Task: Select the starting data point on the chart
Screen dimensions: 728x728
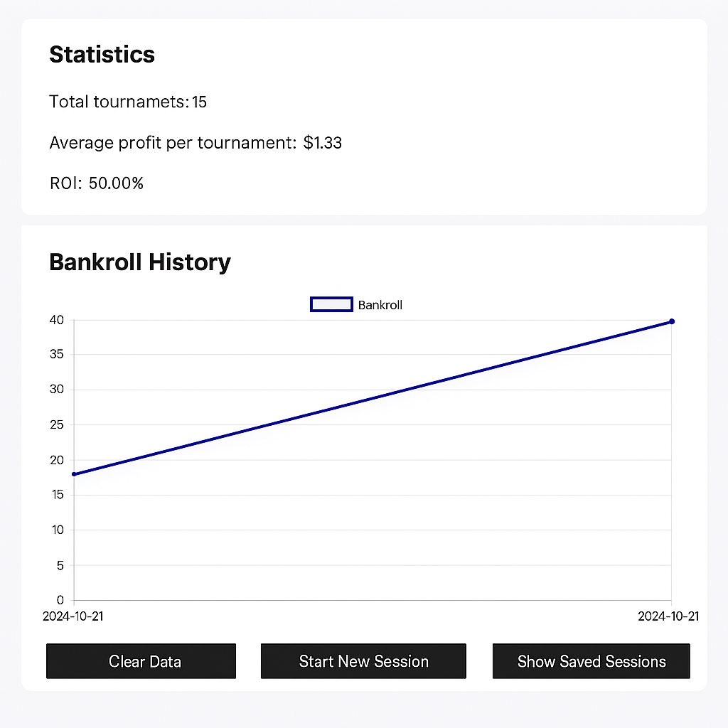Action: 74,474
